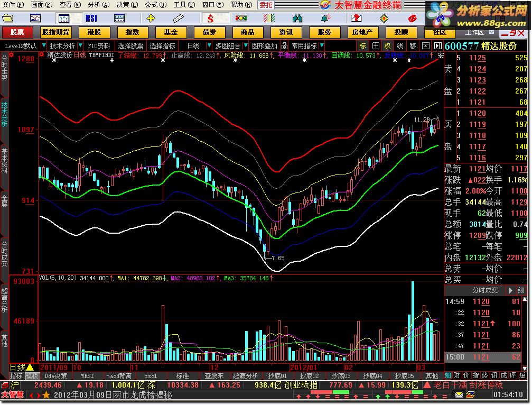Open the question mark help icon

[x=356, y=19]
